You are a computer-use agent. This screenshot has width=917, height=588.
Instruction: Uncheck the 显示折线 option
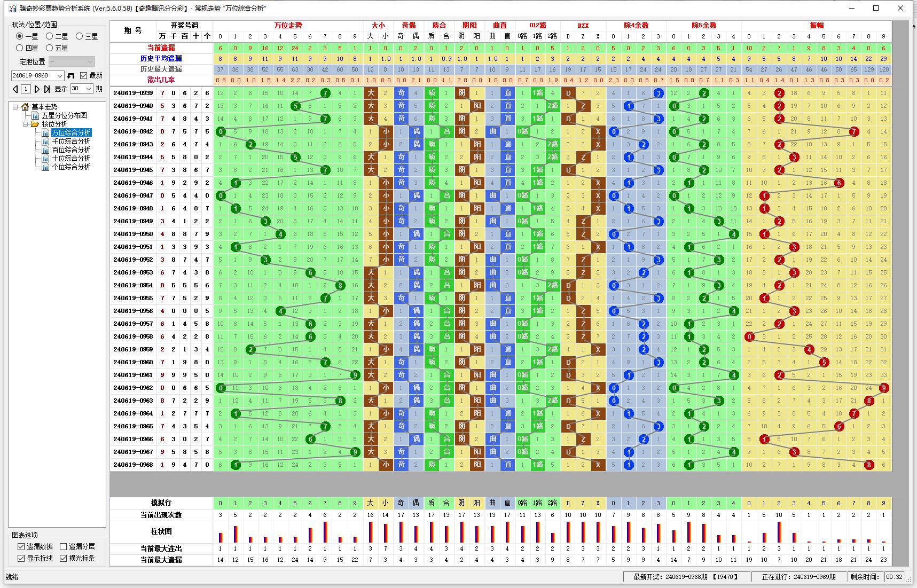tap(21, 558)
